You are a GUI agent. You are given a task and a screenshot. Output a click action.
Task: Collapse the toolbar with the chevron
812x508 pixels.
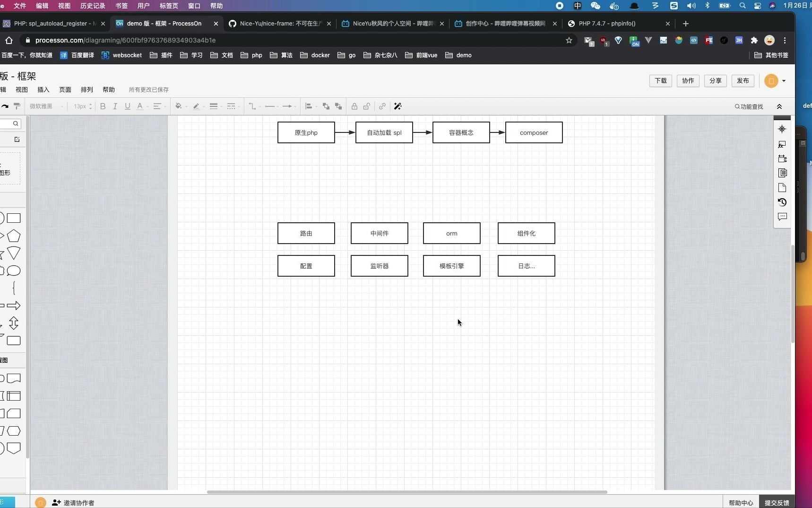tap(779, 106)
